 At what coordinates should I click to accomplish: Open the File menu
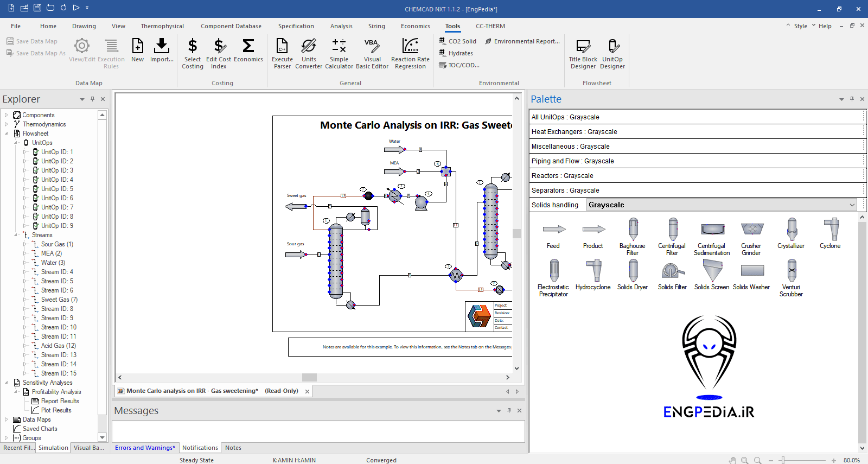(x=16, y=26)
